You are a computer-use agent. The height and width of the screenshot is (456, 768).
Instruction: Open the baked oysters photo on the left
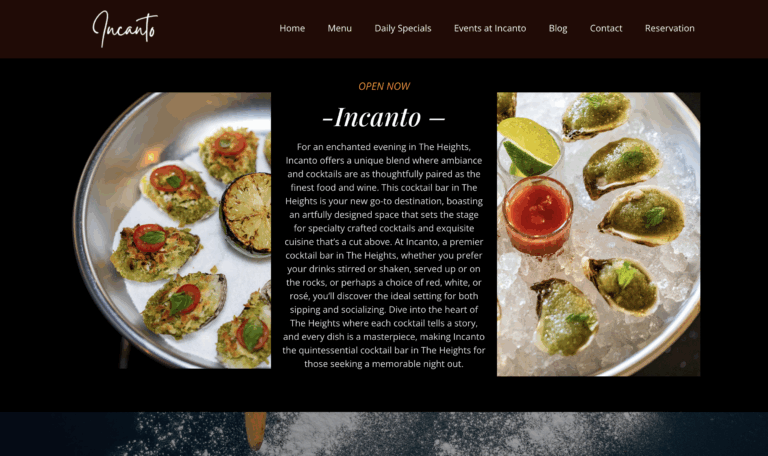pos(171,230)
